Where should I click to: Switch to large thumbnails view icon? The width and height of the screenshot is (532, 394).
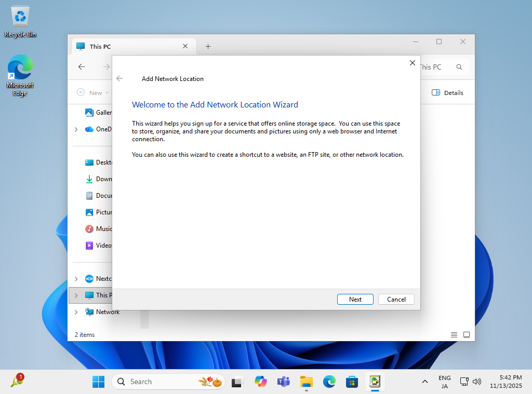point(467,335)
